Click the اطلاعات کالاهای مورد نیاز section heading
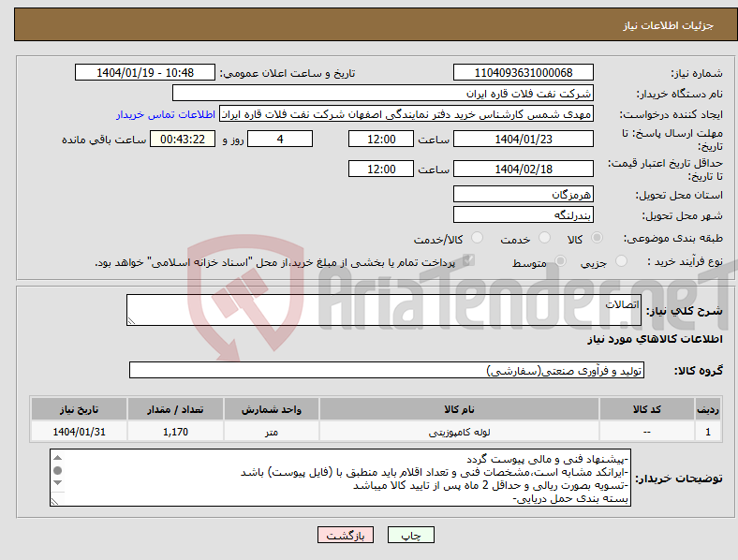This screenshot has height=560, width=738. [655, 339]
